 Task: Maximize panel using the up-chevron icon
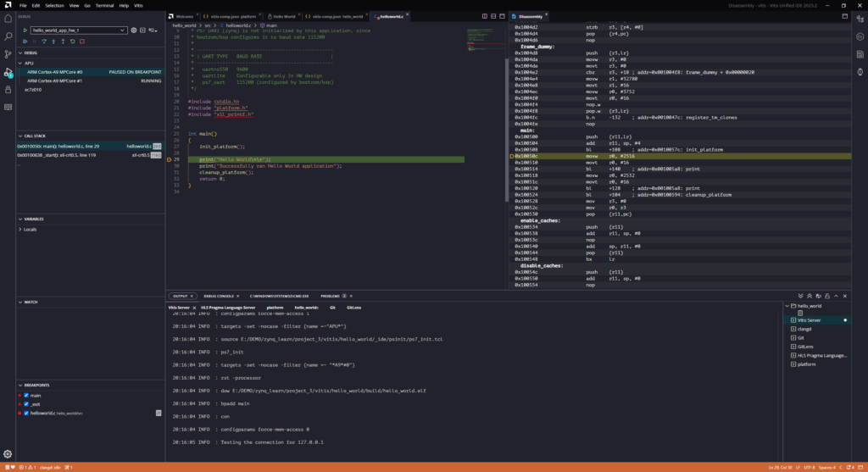pos(836,296)
